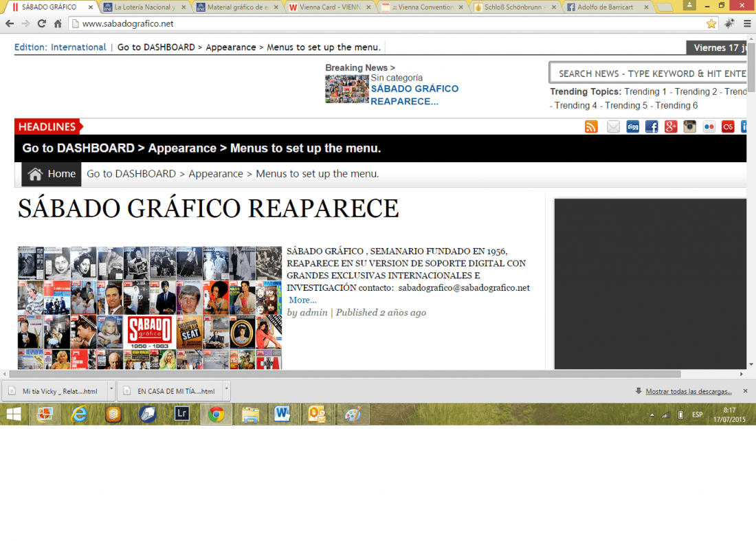Viewport: 756px width, 541px height.
Task: Click the email envelope social icon
Action: 613,126
